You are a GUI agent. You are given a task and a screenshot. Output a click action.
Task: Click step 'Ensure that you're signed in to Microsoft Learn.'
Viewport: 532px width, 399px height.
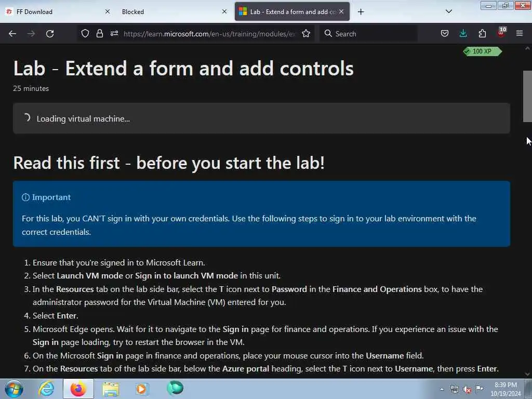[x=119, y=262]
